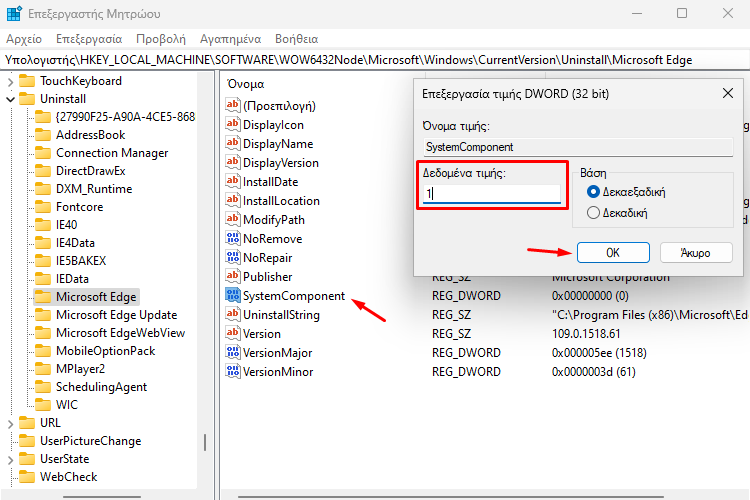Select the IE40 key
This screenshot has height=500, width=750.
66,225
